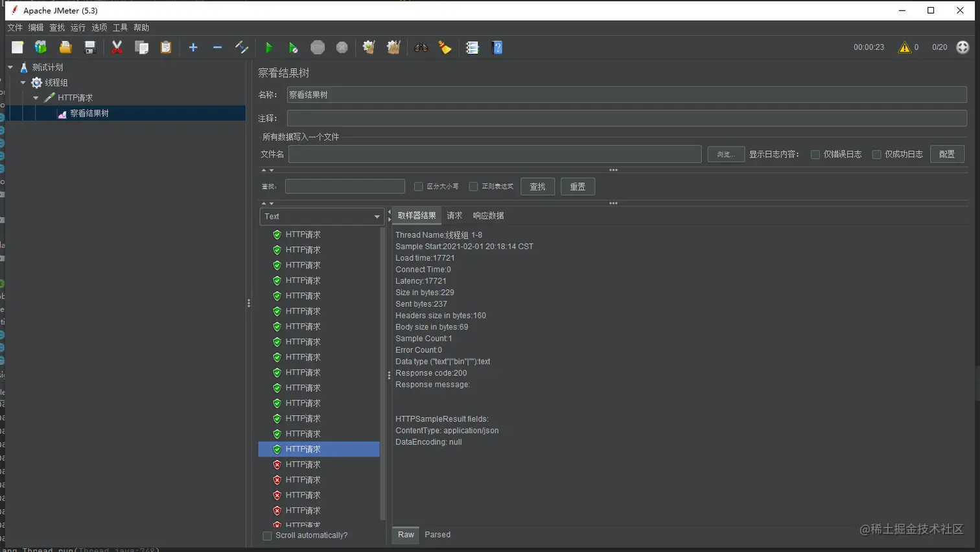Image resolution: width=980 pixels, height=552 pixels.
Task: Clear results with single broom icon
Action: [369, 47]
